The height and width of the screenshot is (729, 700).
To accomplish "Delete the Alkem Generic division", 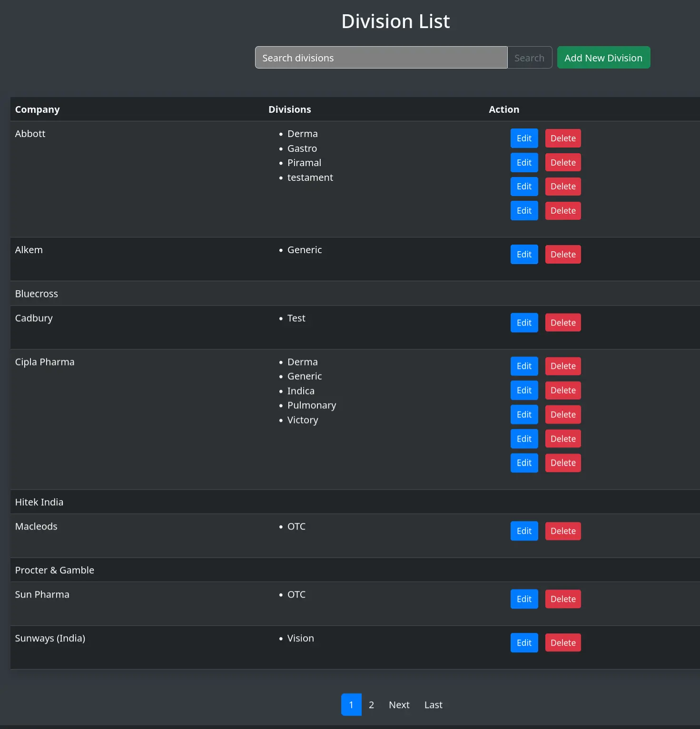I will [563, 255].
